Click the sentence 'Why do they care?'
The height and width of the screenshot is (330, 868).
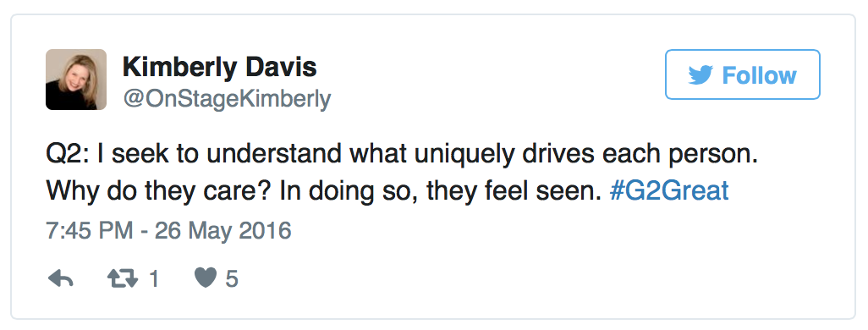(159, 191)
